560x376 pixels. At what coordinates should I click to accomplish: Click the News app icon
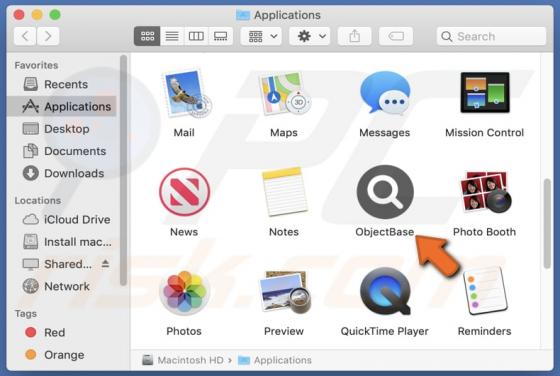184,192
